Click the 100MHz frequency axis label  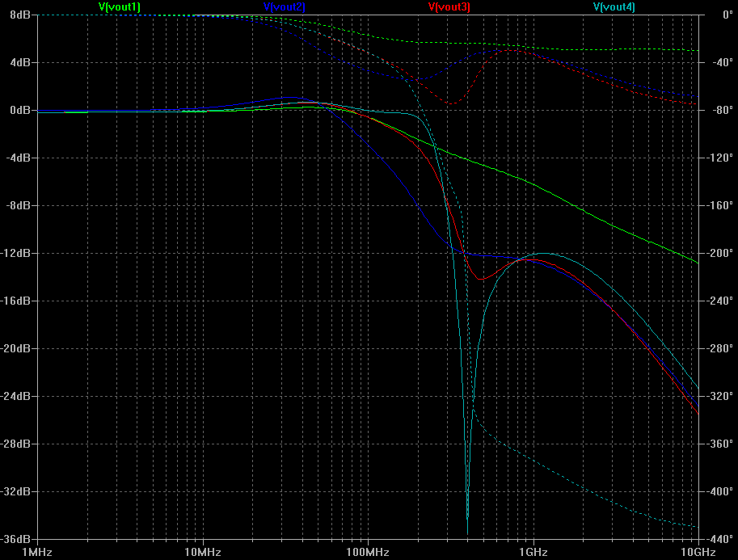click(x=368, y=552)
